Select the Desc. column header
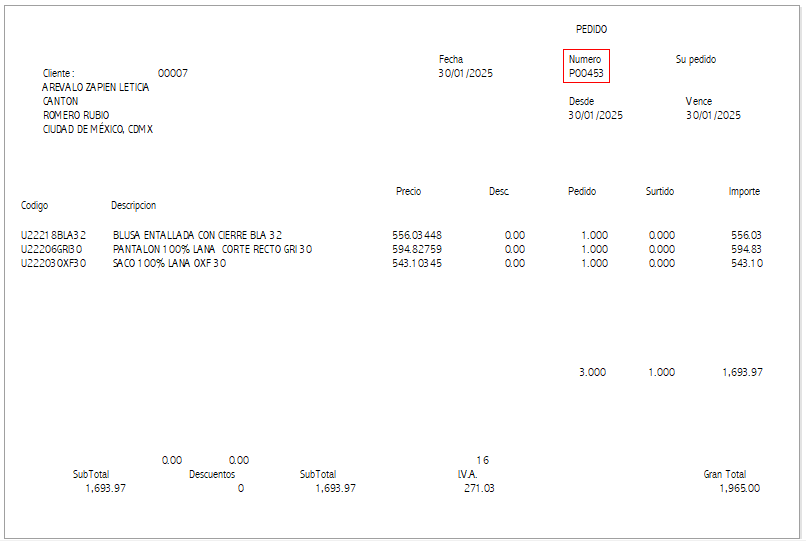This screenshot has height=544, width=806. click(x=499, y=191)
